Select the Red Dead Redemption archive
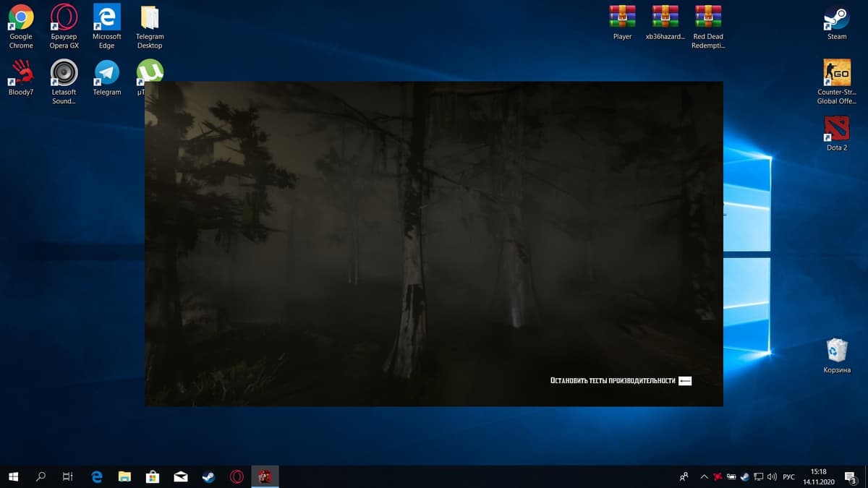This screenshot has width=868, height=488. [x=708, y=20]
